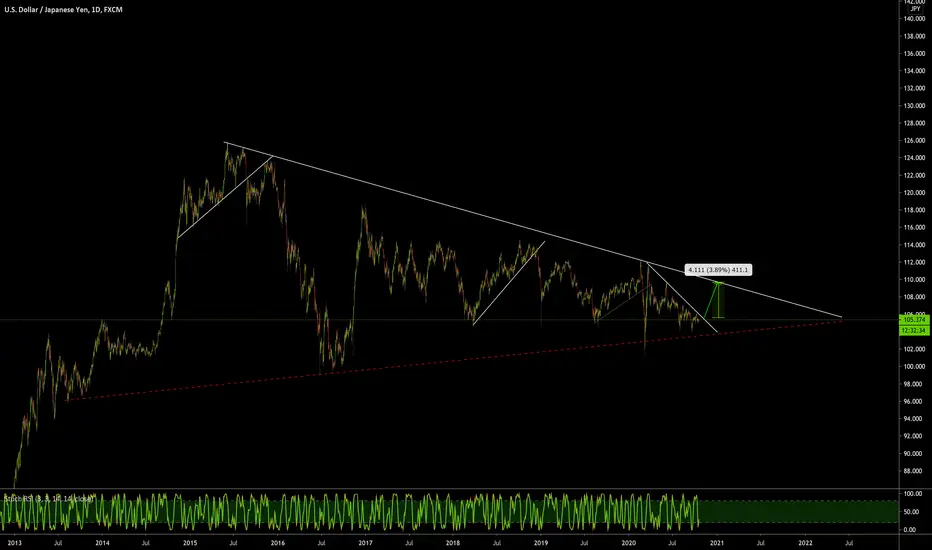Click the 2018 label on time axis
The image size is (932, 550).
(453, 543)
